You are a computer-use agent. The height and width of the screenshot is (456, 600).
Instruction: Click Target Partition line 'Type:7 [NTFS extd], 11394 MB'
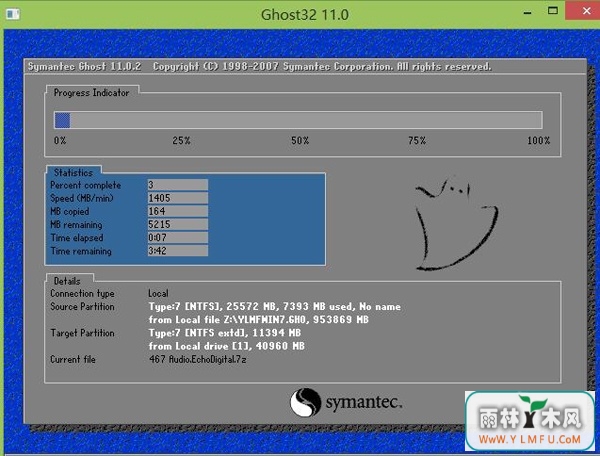click(x=225, y=333)
